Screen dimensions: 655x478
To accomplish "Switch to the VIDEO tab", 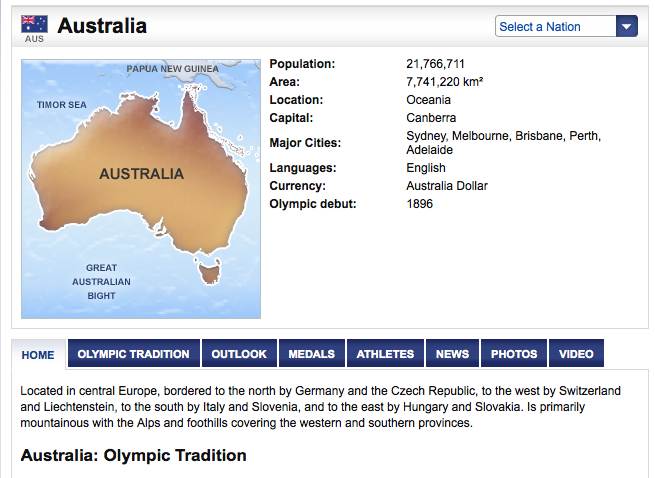I will point(576,354).
